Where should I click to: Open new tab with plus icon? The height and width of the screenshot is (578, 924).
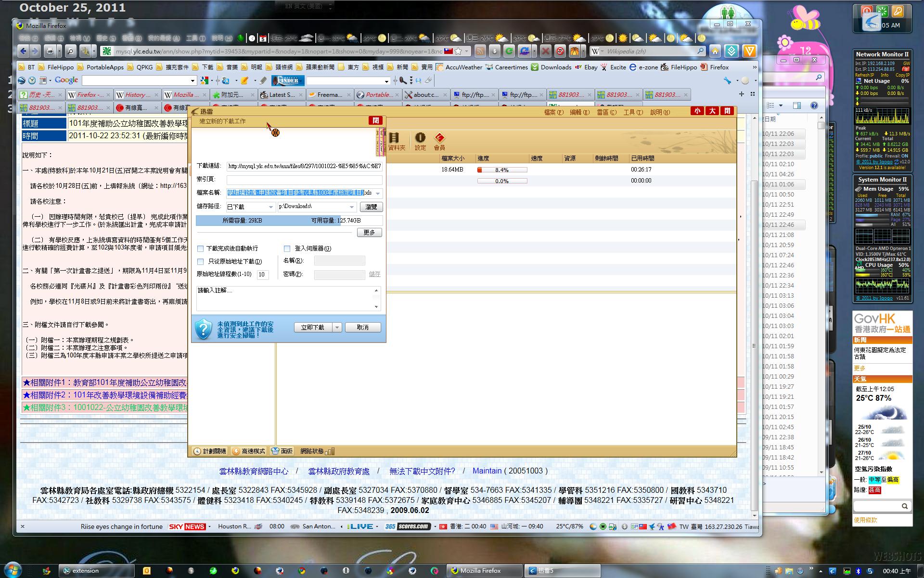(741, 94)
